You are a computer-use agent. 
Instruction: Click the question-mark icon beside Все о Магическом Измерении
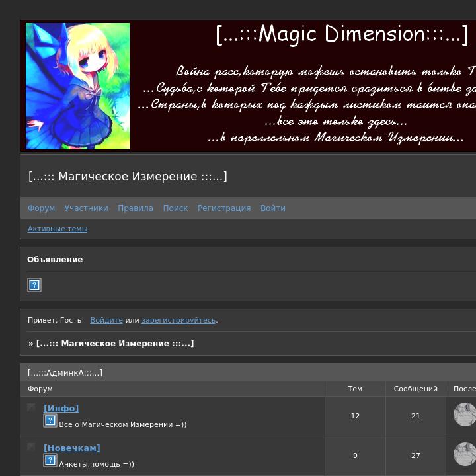tap(50, 420)
